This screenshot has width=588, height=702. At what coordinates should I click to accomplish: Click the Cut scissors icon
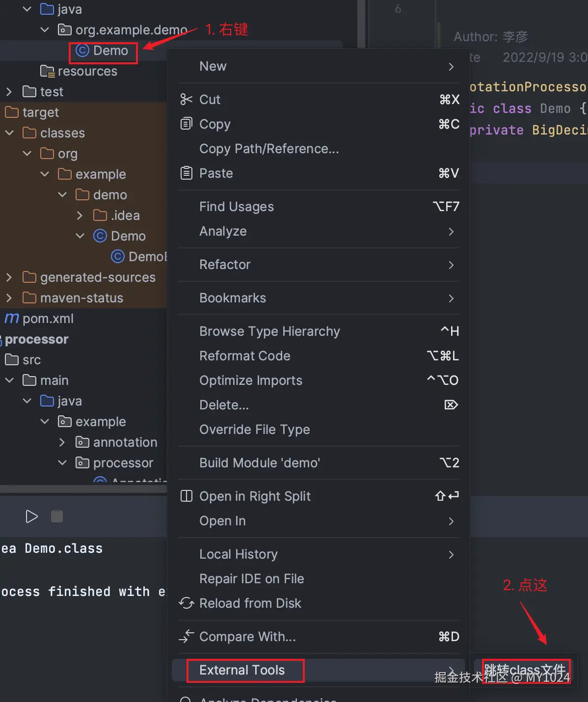pyautogui.click(x=187, y=100)
